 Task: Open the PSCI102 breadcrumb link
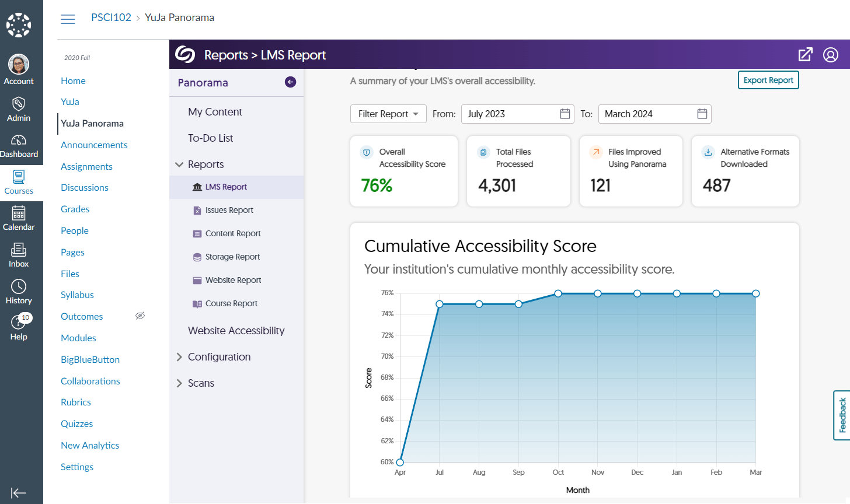point(111,17)
